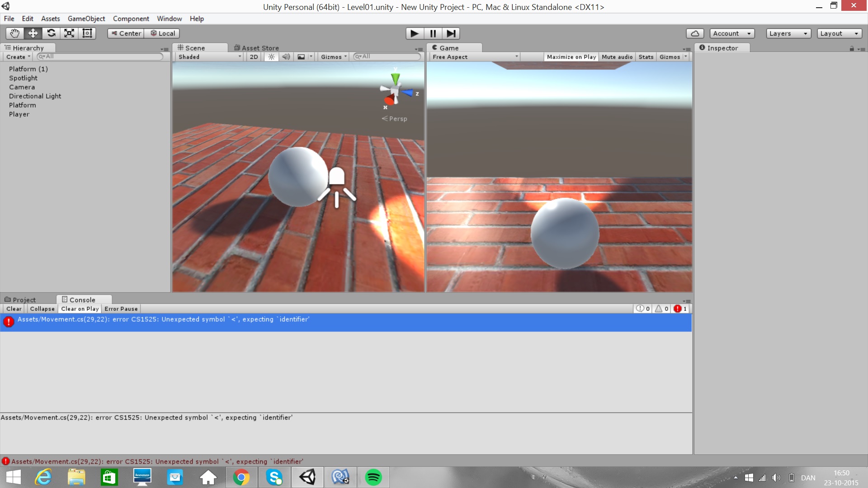
Task: Toggle console Error Pause
Action: (x=121, y=309)
